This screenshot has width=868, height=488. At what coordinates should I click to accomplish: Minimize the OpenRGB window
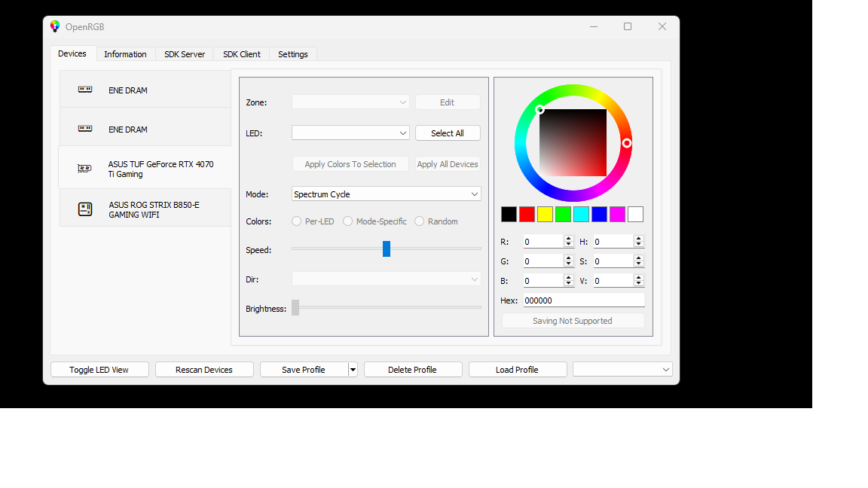[594, 26]
